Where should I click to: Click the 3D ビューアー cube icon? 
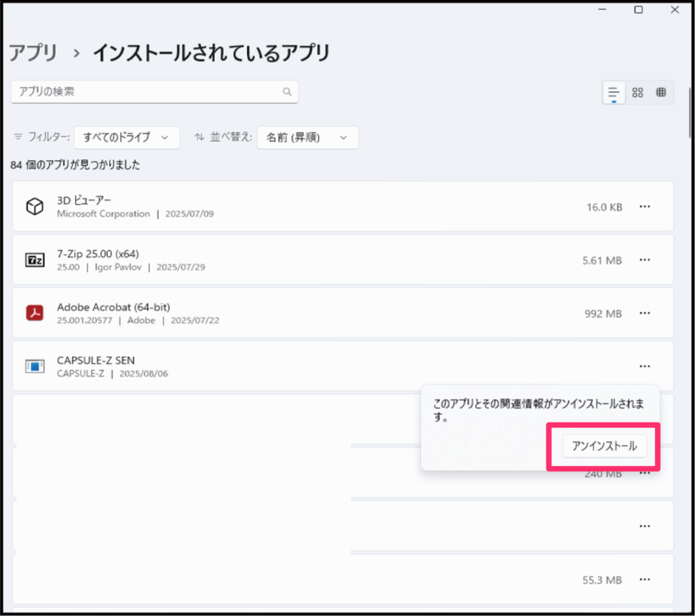[35, 207]
